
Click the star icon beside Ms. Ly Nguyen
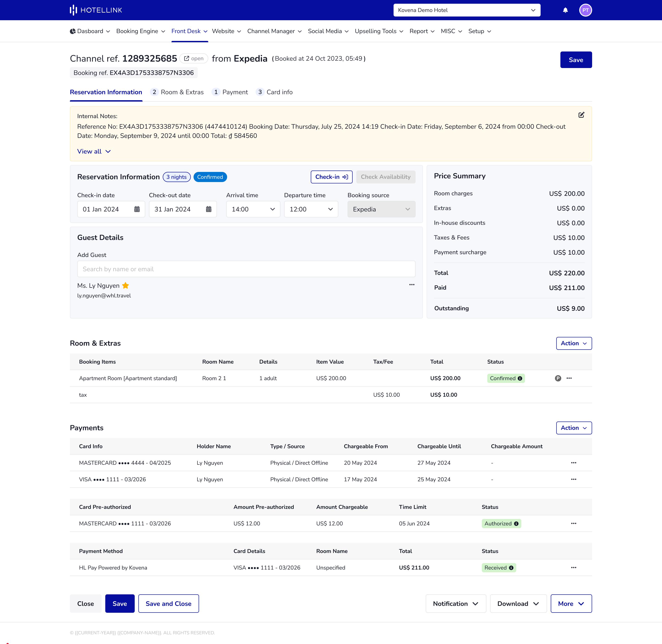point(126,285)
